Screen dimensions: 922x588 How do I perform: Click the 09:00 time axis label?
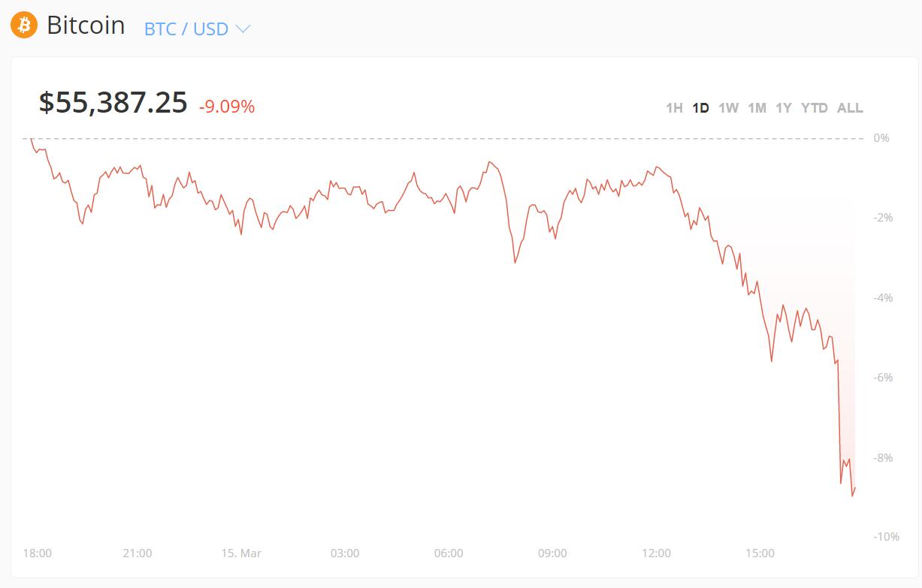pos(552,553)
